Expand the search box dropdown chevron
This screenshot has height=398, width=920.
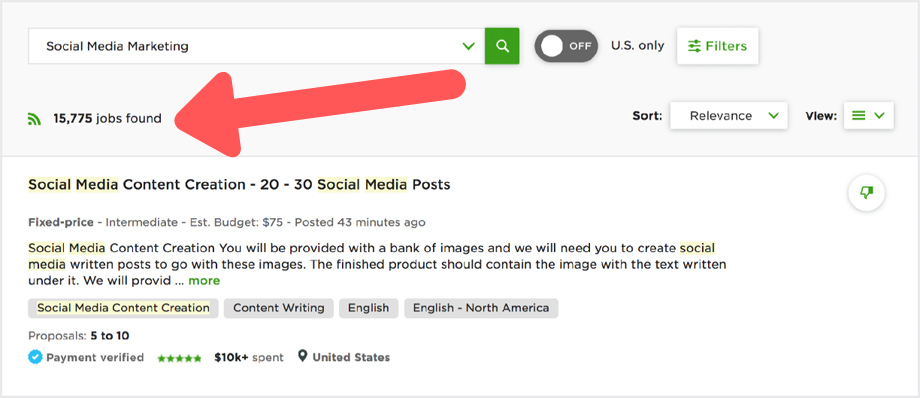tap(468, 46)
